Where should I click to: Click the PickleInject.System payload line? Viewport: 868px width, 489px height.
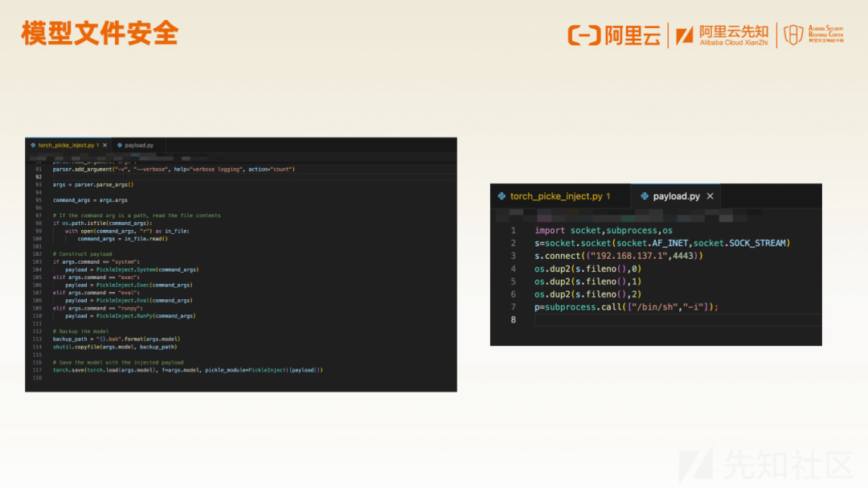[132, 269]
